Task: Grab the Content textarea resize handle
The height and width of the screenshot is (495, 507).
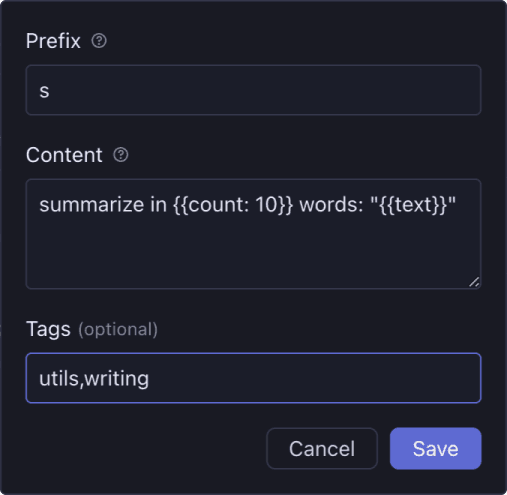Action: pyautogui.click(x=474, y=282)
